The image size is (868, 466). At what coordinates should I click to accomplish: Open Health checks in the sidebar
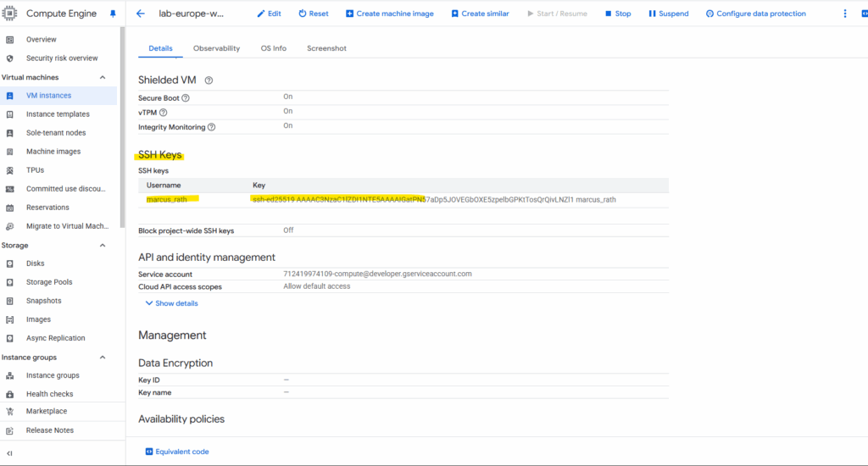pos(49,394)
